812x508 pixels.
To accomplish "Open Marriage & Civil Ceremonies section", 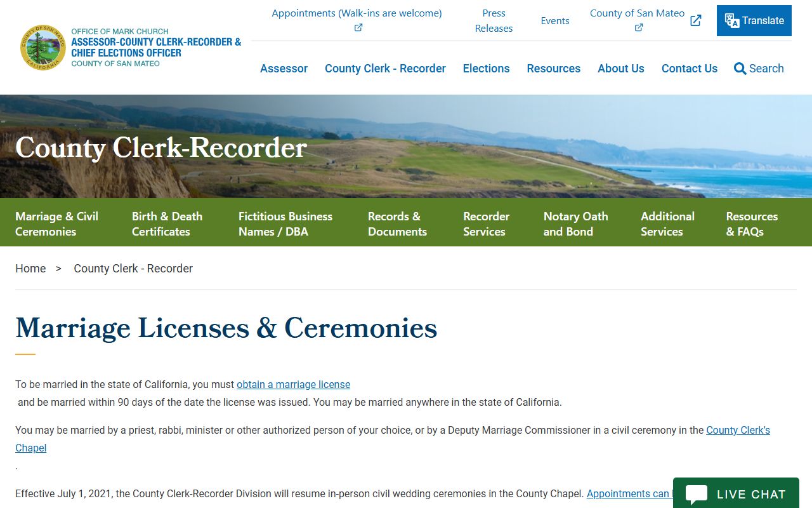I will pos(57,224).
